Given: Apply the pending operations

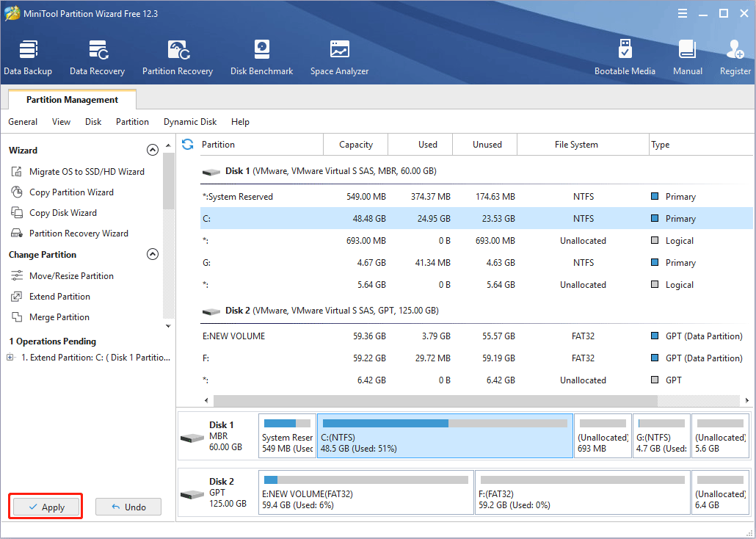Looking at the screenshot, I should coord(45,506).
